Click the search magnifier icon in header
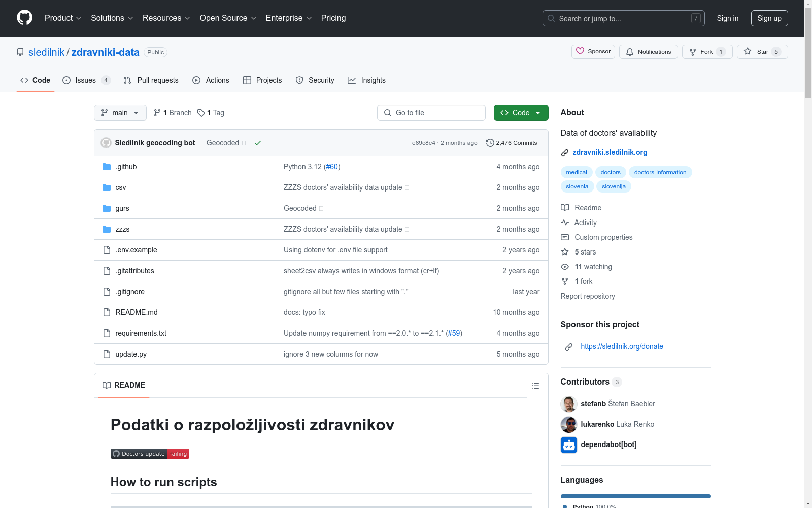Screen dimensions: 812x508 [x=551, y=18]
